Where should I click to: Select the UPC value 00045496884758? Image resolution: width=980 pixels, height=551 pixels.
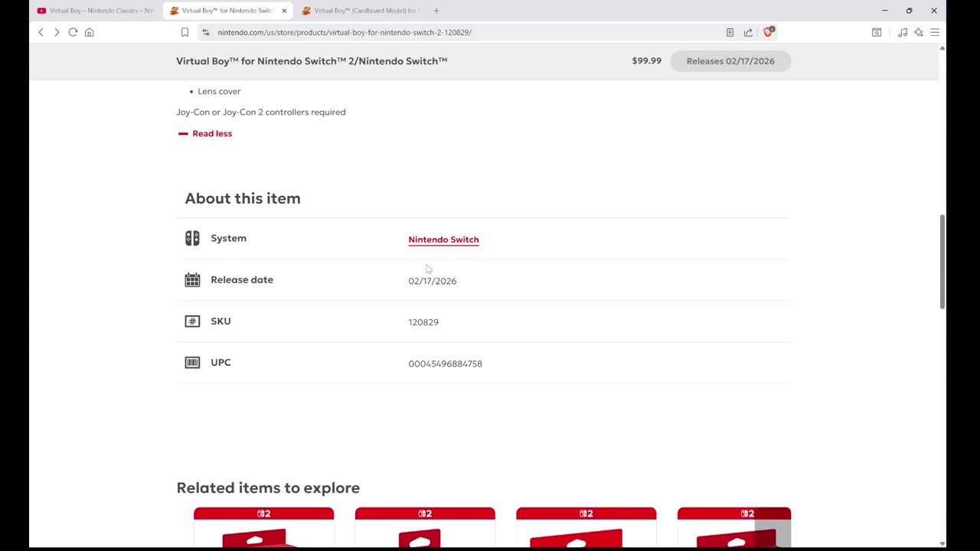tap(445, 364)
